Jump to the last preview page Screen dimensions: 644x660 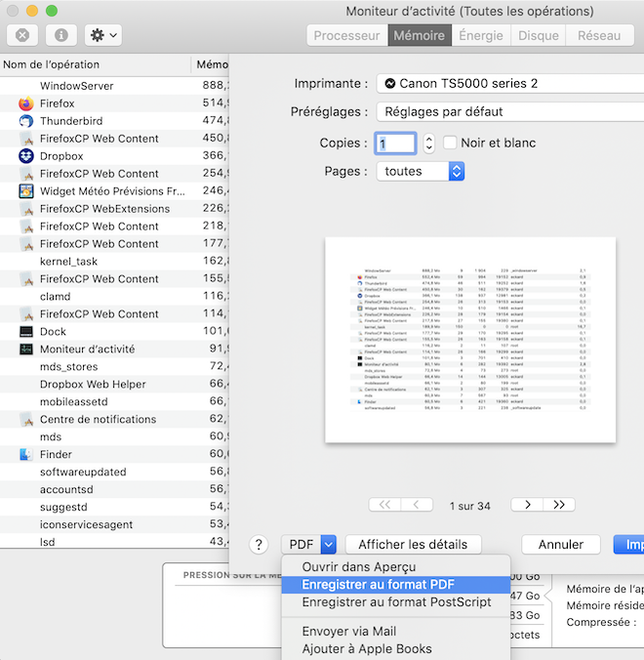pos(559,505)
